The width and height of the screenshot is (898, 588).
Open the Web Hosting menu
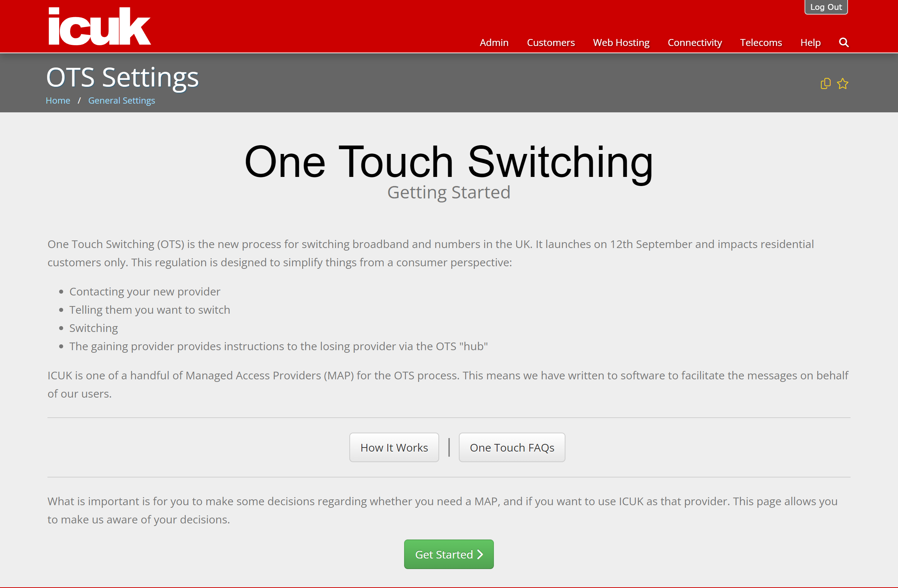click(621, 42)
